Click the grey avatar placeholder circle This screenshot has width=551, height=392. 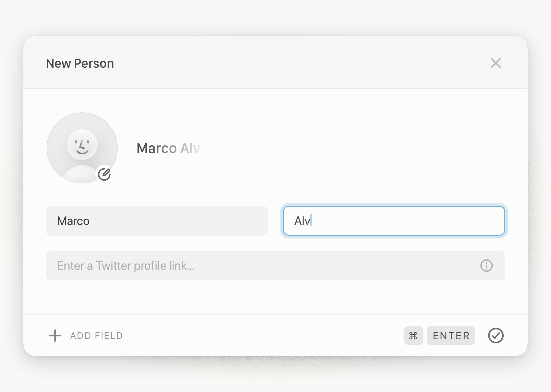60,135
